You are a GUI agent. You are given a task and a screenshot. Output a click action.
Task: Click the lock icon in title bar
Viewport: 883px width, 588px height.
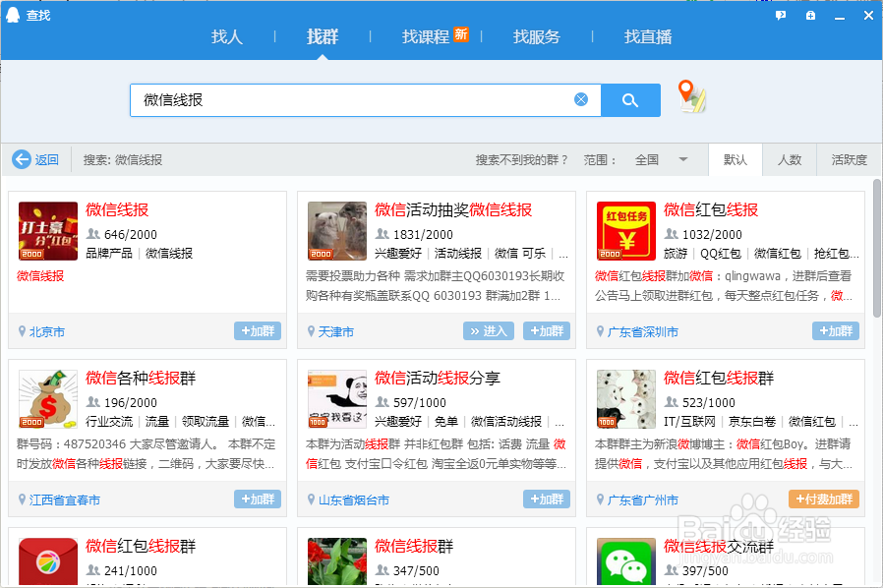pos(810,16)
